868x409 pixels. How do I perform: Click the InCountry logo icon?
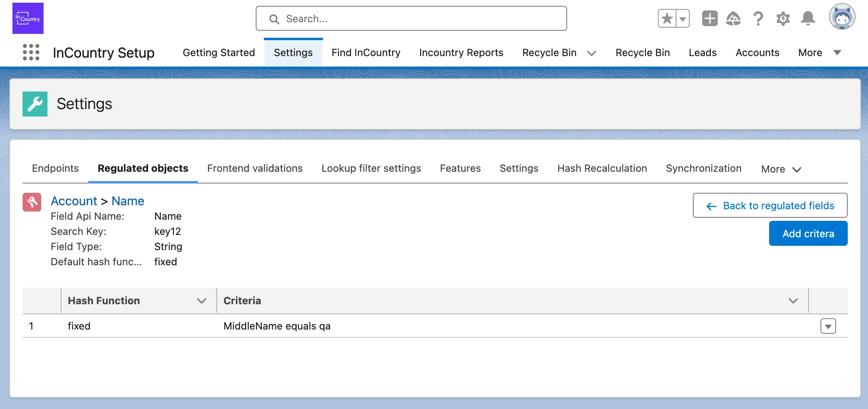point(28,18)
